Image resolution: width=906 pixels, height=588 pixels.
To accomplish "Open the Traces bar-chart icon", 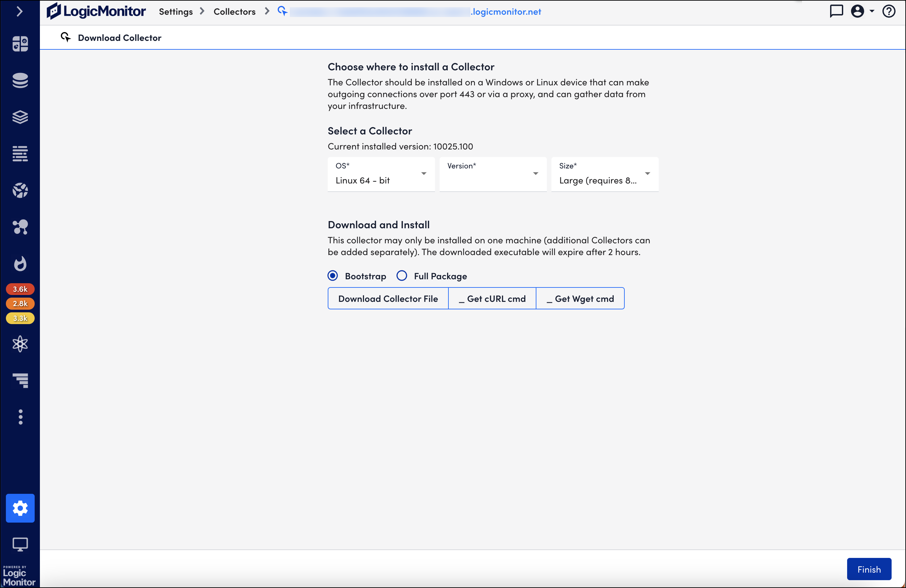I will [x=20, y=381].
